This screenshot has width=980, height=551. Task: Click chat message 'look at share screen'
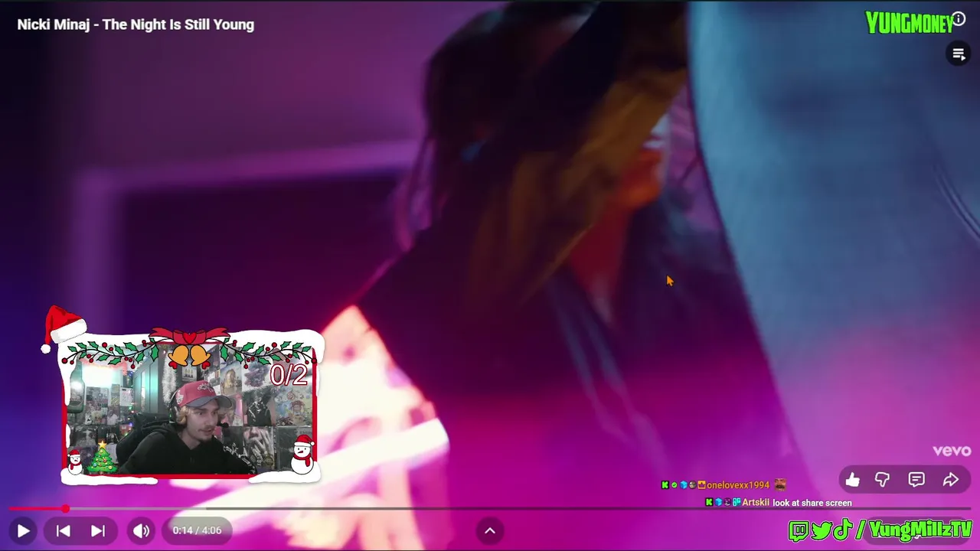pyautogui.click(x=812, y=503)
